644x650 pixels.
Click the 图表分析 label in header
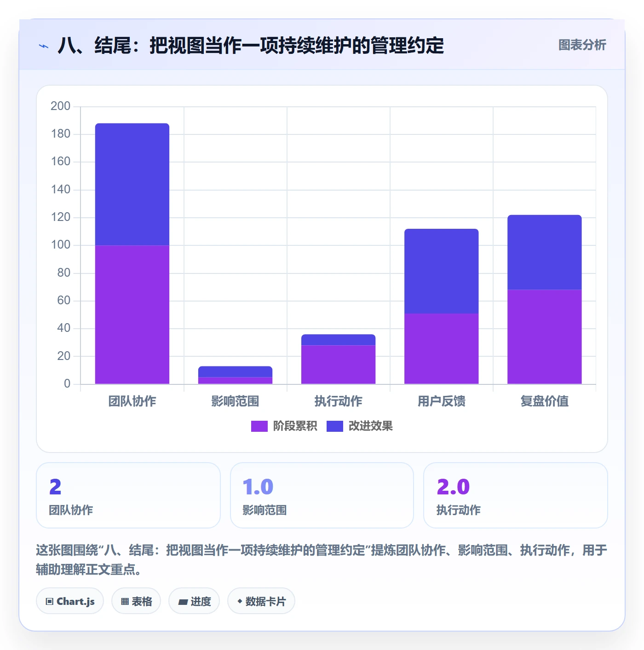click(x=582, y=45)
